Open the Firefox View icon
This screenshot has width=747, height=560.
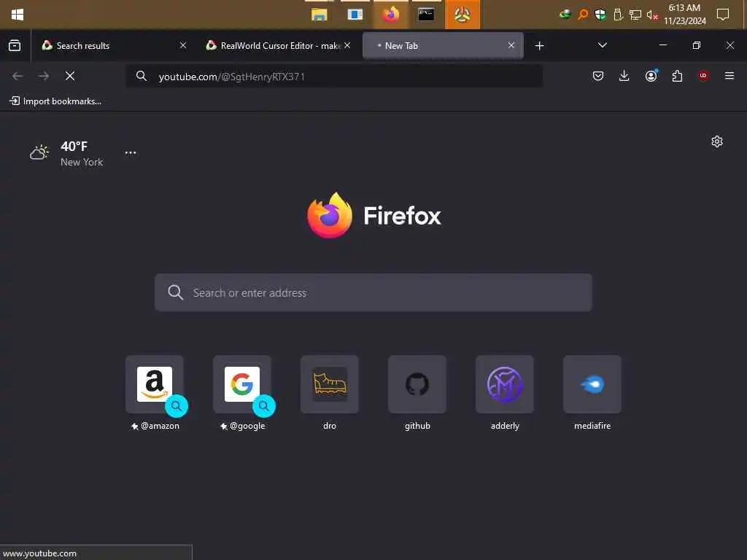pyautogui.click(x=15, y=46)
